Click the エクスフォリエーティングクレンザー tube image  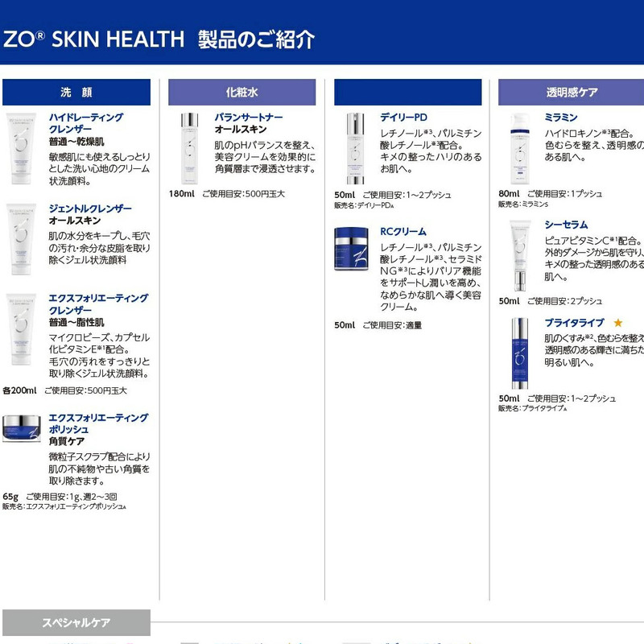pyautogui.click(x=21, y=329)
